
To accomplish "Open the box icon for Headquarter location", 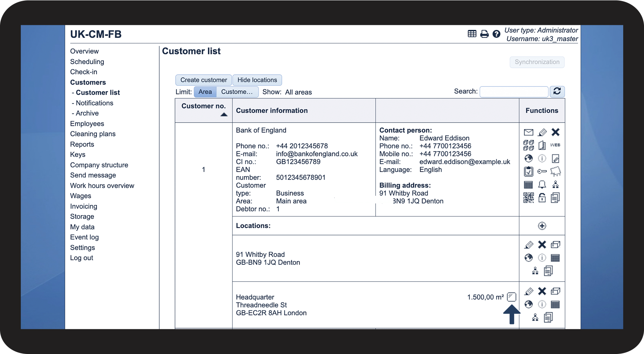I will point(555,291).
